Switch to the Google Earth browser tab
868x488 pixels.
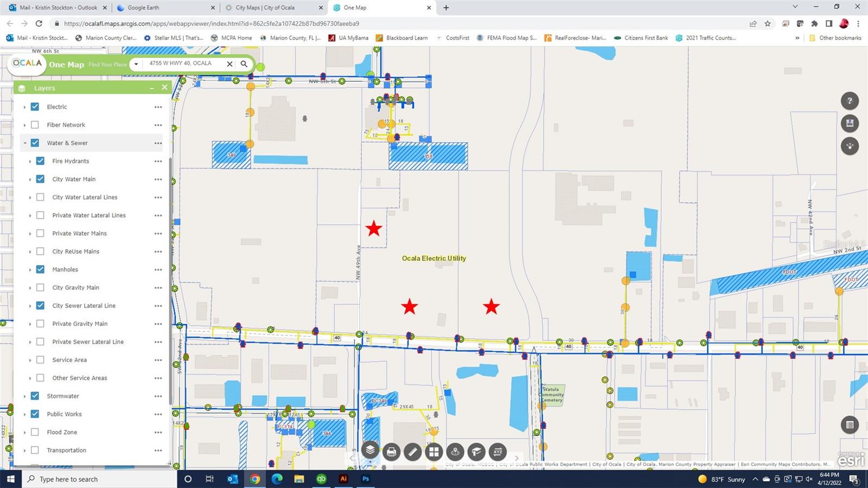coord(163,8)
